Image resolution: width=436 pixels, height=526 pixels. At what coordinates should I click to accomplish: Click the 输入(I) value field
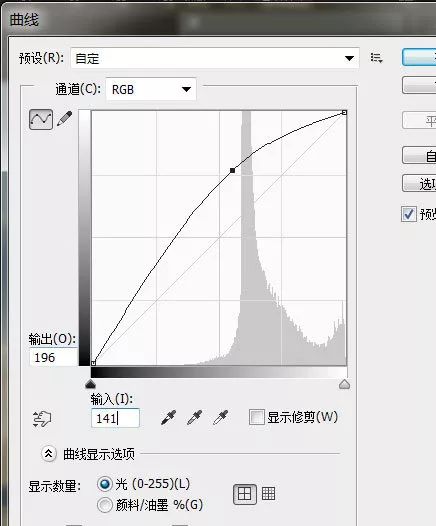click(115, 418)
